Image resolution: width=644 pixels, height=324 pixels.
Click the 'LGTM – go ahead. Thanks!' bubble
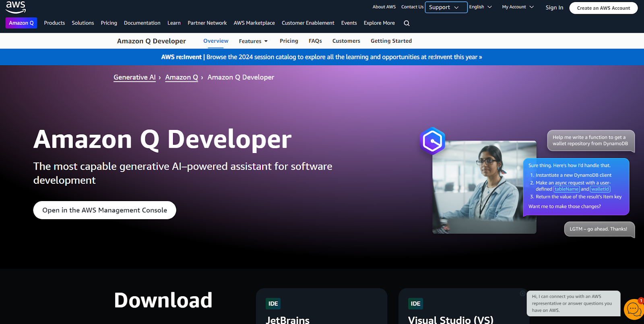point(599,229)
